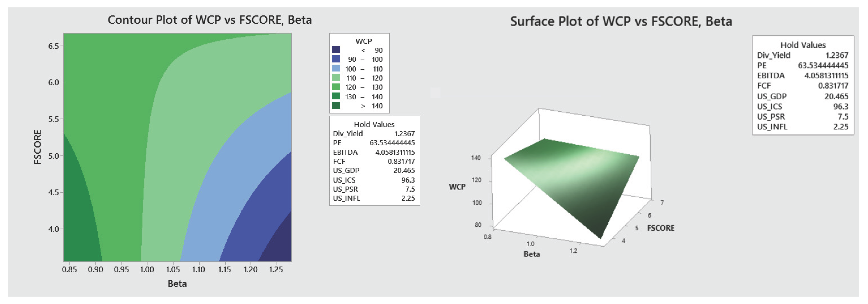This screenshot has width=868, height=304.
Task: Click the 'Beta' axis label under the surface plot
Action: (x=531, y=254)
